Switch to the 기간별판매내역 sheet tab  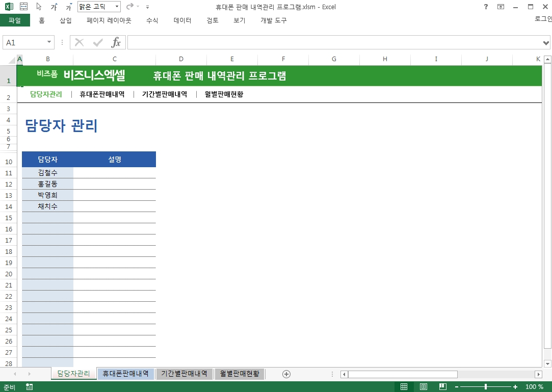[x=184, y=373]
